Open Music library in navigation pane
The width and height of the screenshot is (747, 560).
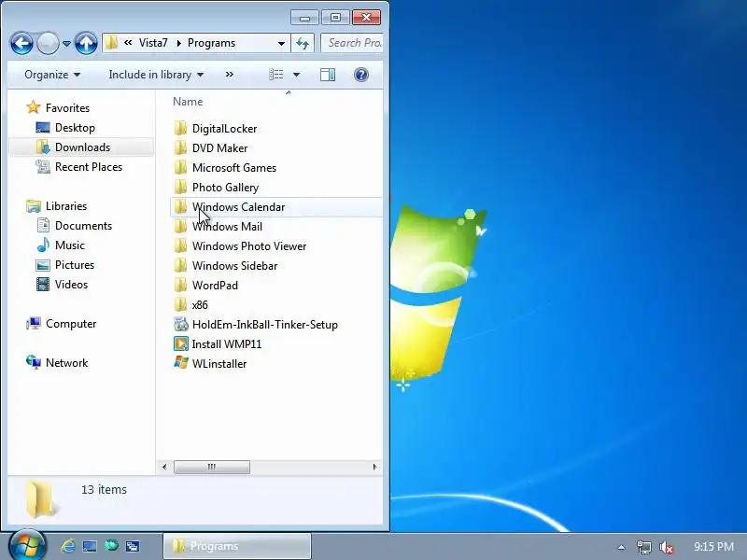[x=69, y=245]
